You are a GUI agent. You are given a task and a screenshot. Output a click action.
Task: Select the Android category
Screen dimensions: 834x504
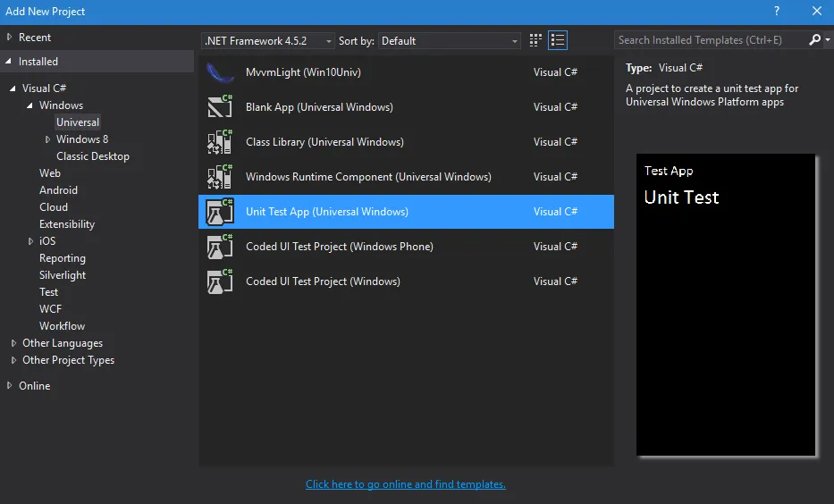[58, 190]
